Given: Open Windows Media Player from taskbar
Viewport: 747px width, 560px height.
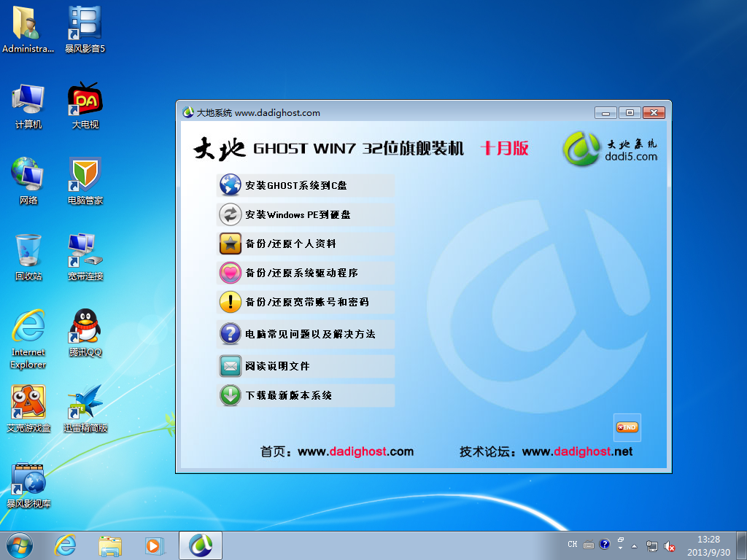Looking at the screenshot, I should [155, 545].
